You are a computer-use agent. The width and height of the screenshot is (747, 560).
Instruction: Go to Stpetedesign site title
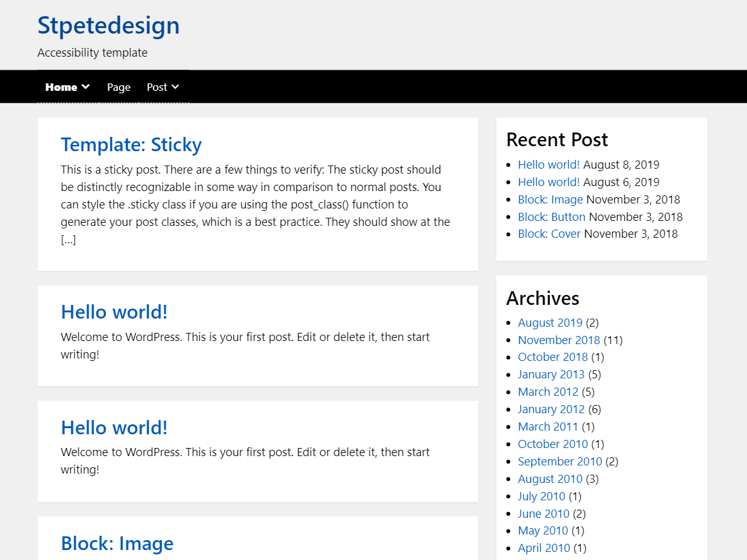(x=108, y=26)
